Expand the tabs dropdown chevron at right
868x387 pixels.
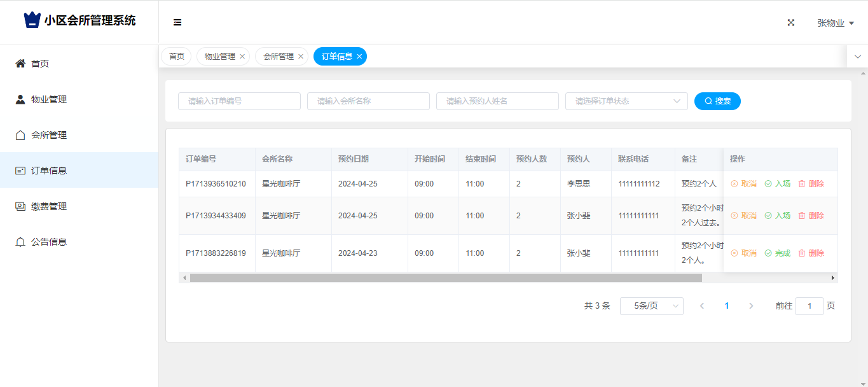[x=857, y=57]
